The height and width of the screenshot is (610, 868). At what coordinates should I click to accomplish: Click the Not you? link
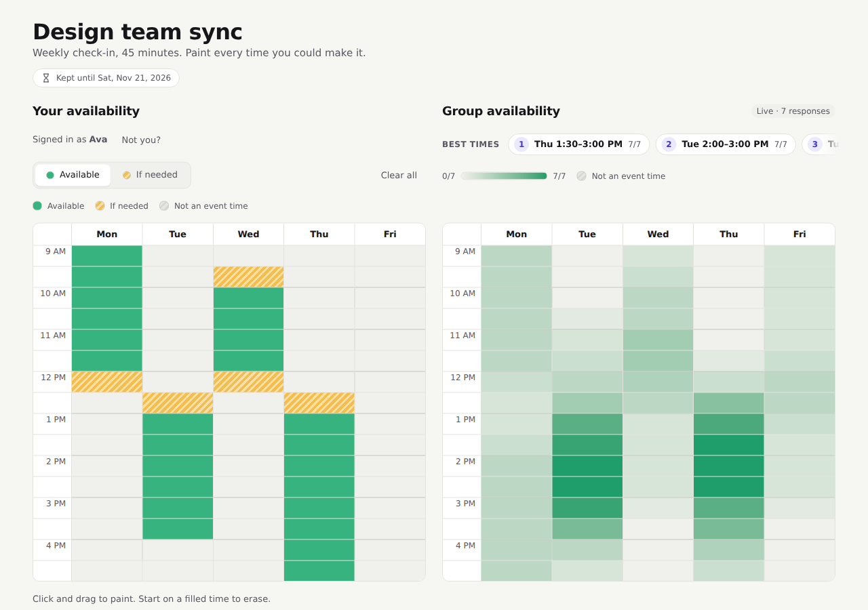141,140
